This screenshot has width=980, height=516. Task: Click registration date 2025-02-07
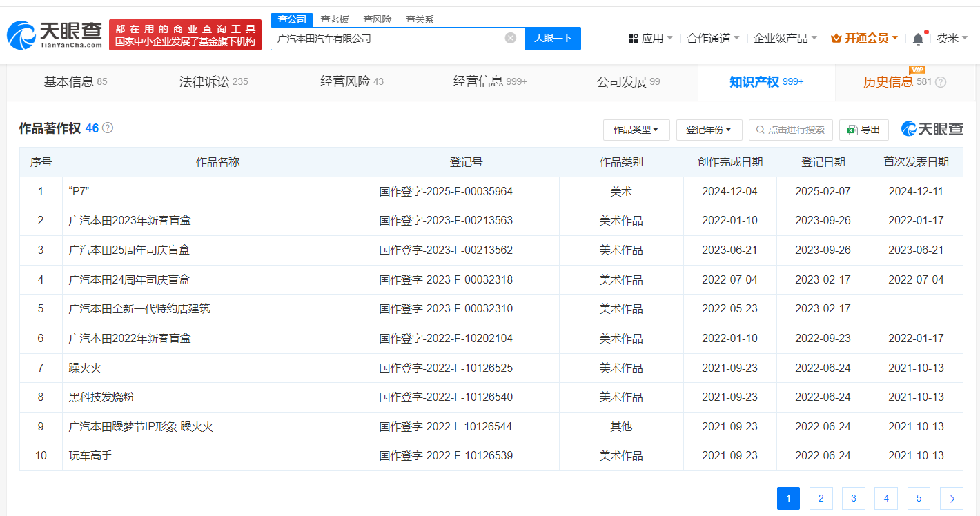click(823, 191)
